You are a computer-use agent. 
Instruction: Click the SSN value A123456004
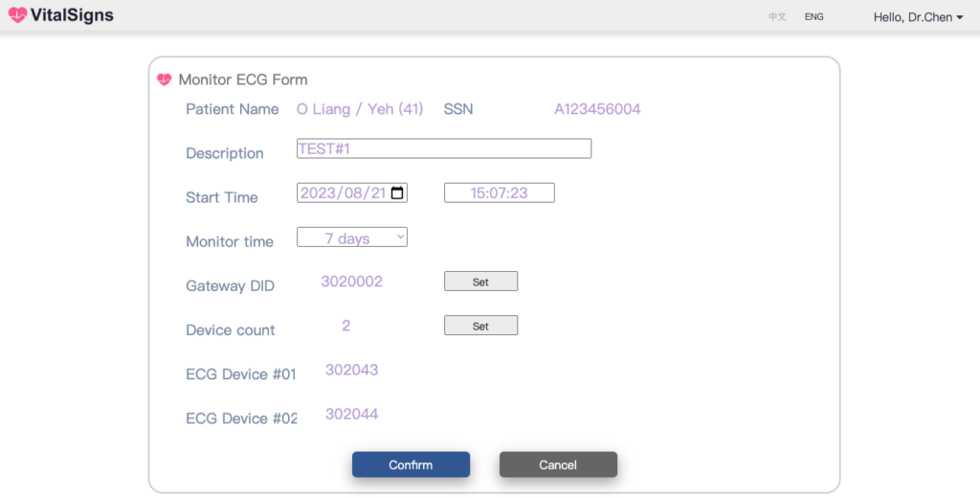click(597, 109)
